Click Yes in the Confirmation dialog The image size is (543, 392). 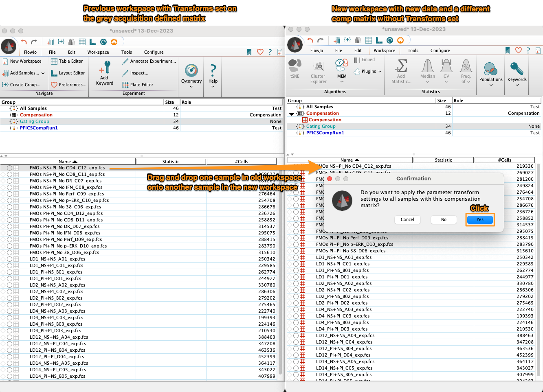(480, 219)
